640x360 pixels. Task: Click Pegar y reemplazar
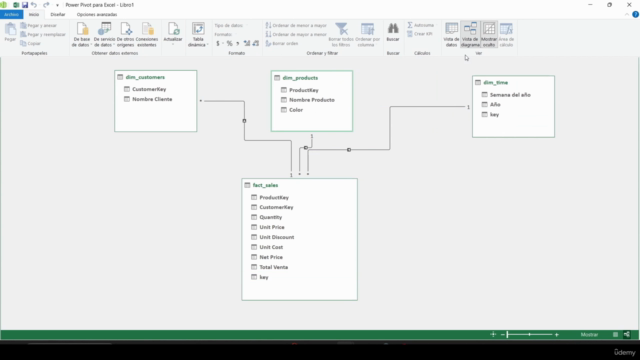[43, 34]
